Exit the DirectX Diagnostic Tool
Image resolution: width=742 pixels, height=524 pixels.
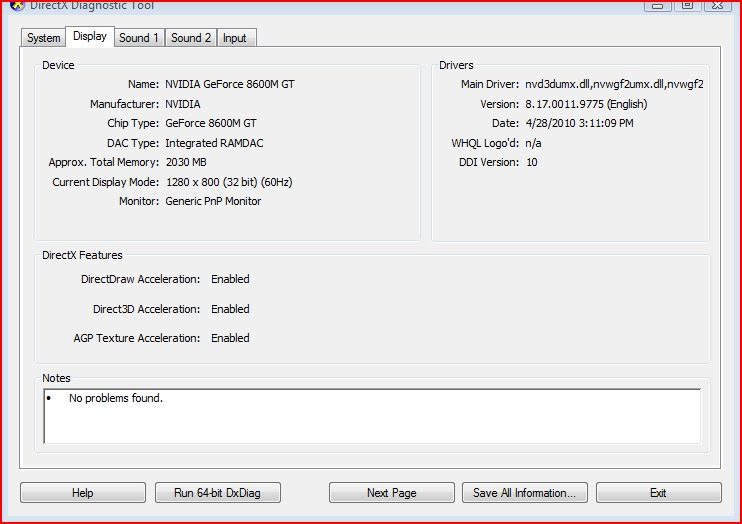[658, 493]
